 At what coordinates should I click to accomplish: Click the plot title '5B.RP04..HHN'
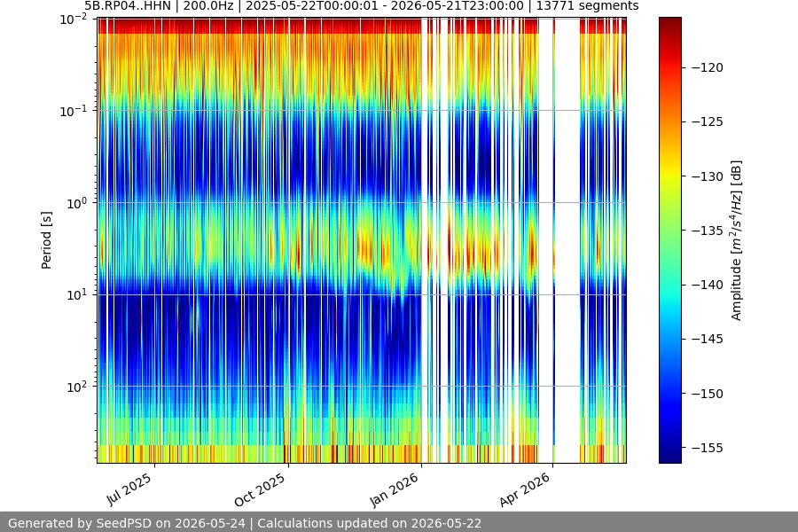pos(127,6)
